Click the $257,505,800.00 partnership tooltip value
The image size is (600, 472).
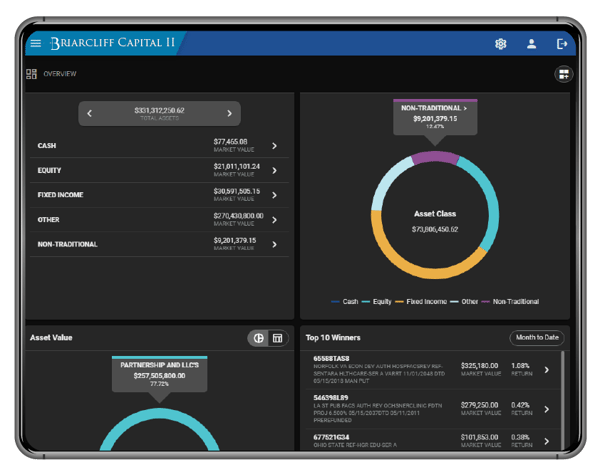pyautogui.click(x=159, y=376)
